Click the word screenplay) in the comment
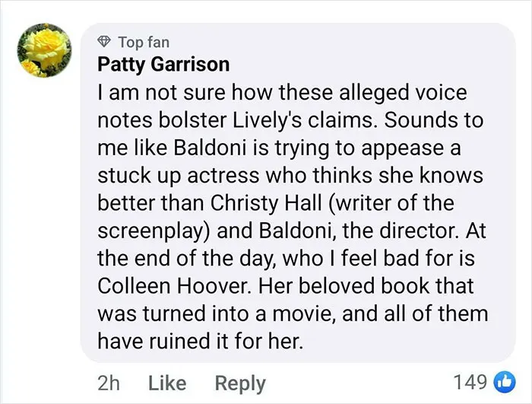This screenshot has width=532, height=404. [x=154, y=231]
